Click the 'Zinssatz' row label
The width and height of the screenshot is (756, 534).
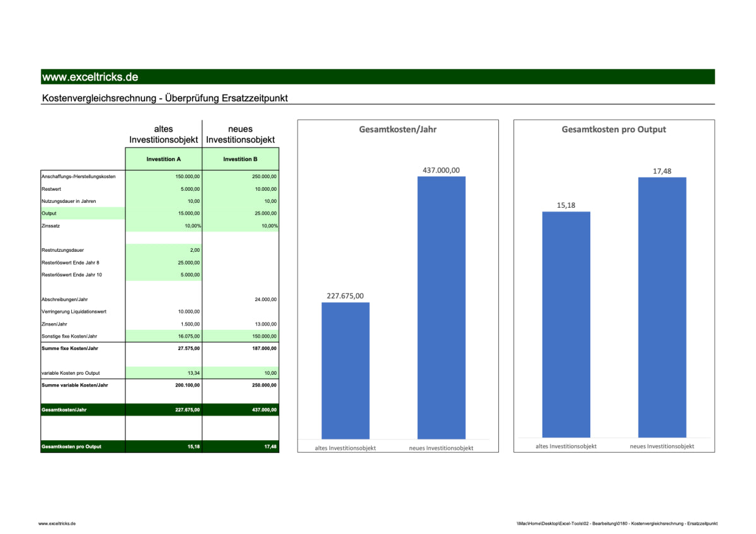tap(52, 225)
